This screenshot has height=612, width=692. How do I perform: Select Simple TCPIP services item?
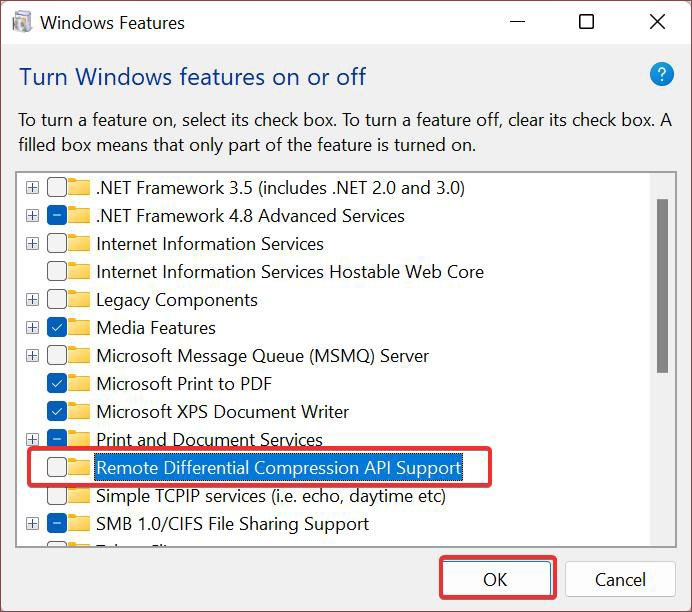click(271, 496)
